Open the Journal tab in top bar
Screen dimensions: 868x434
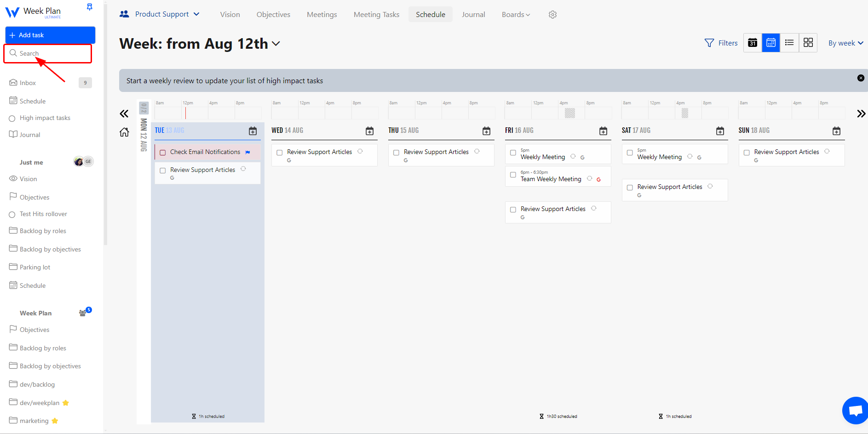[x=473, y=15]
